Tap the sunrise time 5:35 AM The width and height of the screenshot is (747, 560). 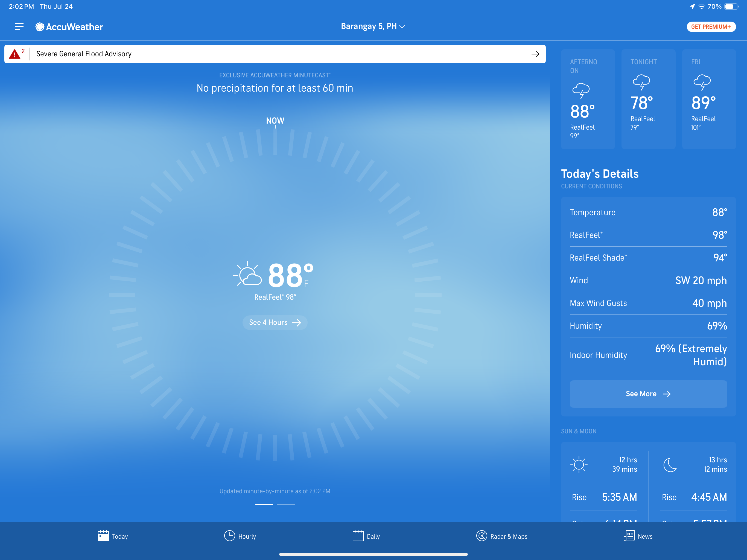point(619,497)
